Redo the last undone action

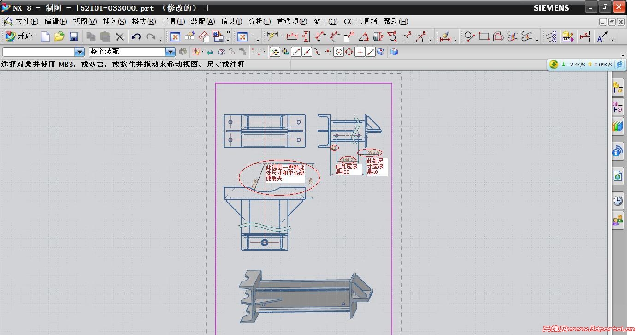[x=151, y=36]
